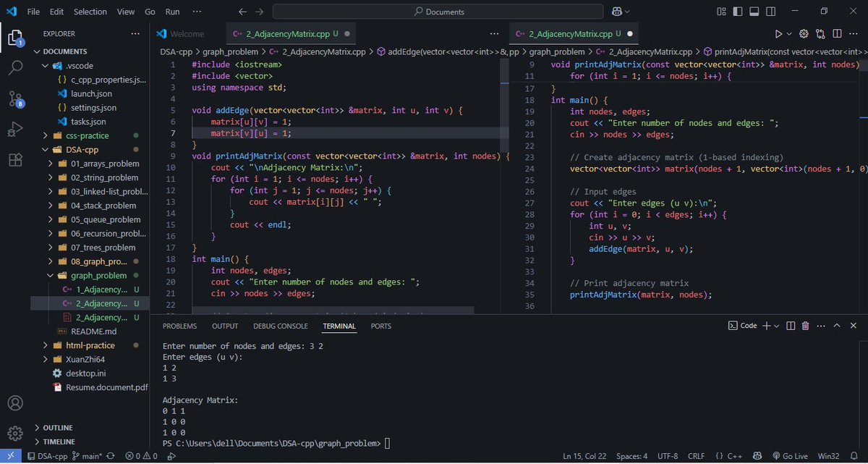
Task: Collapse the DOCUMENTS root folder
Action: [37, 51]
